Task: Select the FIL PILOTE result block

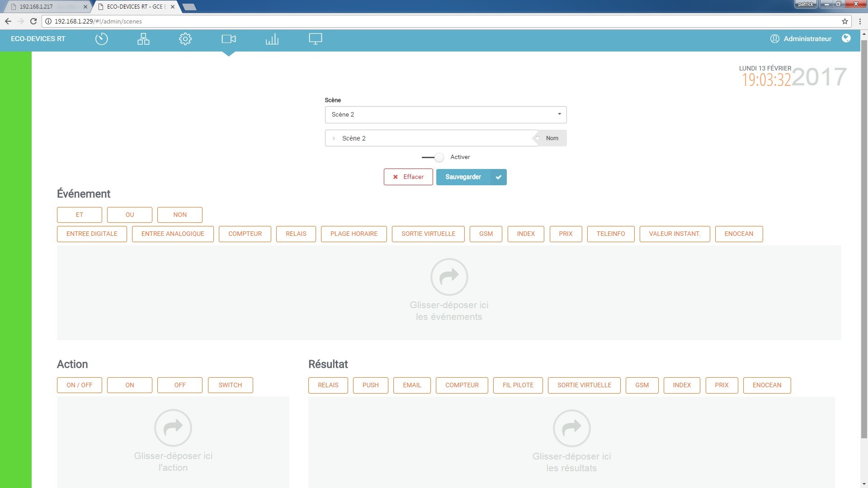Action: pyautogui.click(x=518, y=385)
